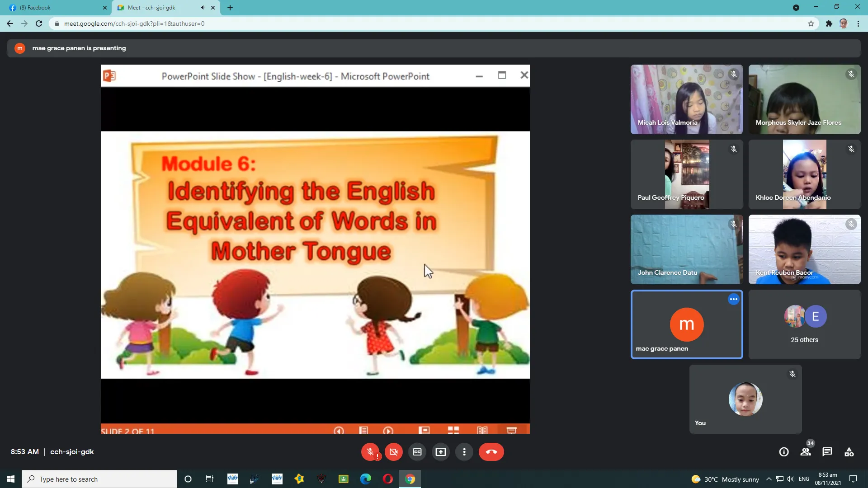Switch to the Facebook browser tab
The width and height of the screenshot is (868, 488).
(x=57, y=8)
